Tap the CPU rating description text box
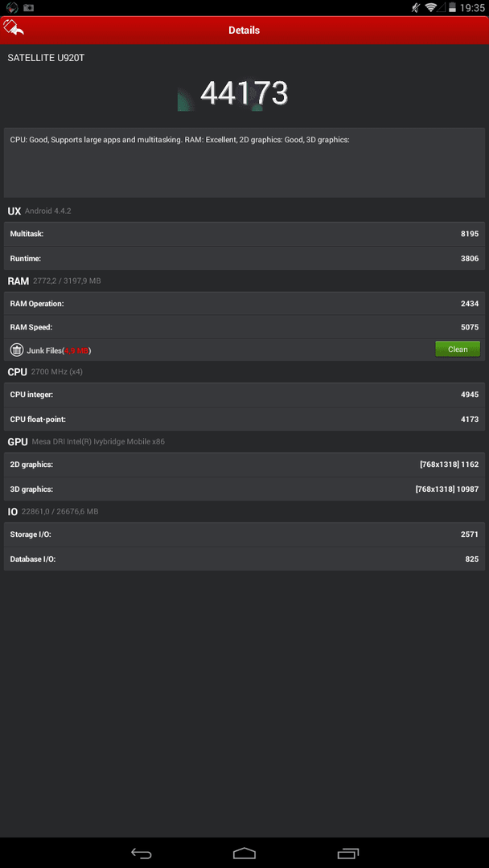The width and height of the screenshot is (489, 868). 244,162
